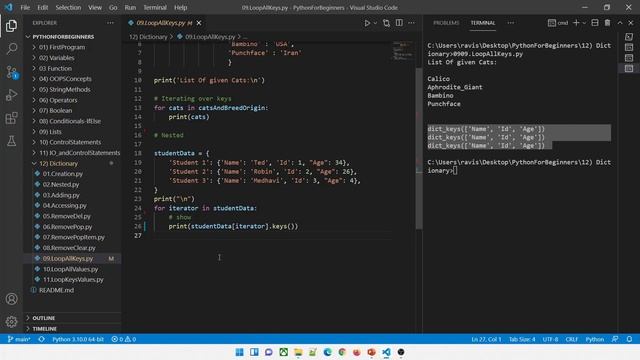Image resolution: width=640 pixels, height=360 pixels.
Task: Open the Manage gear icon
Action: [11, 322]
